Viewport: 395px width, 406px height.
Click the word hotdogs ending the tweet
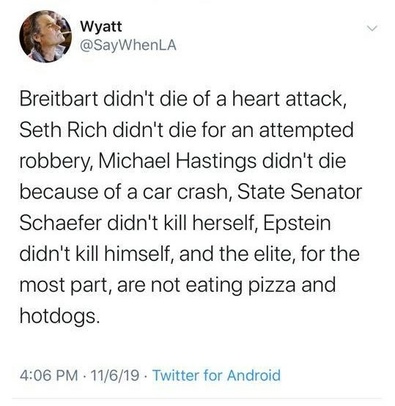[59, 316]
